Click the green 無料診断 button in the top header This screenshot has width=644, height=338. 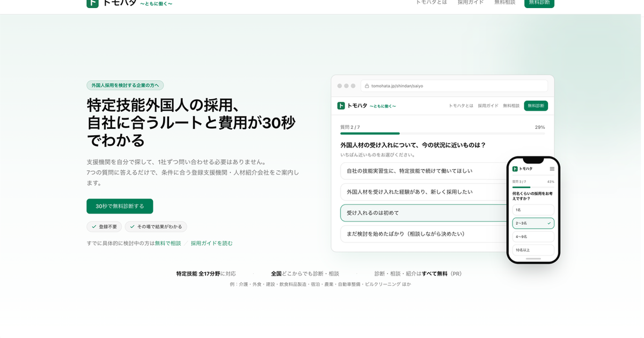(539, 3)
